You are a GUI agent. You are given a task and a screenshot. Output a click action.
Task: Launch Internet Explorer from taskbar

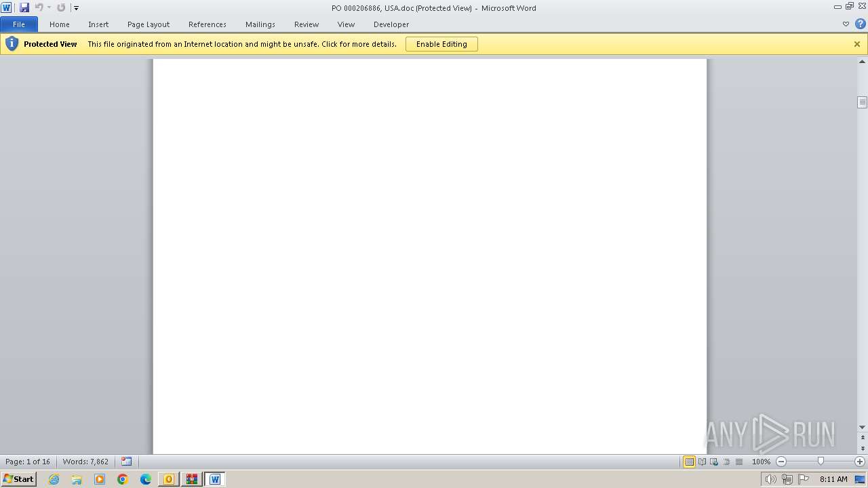pos(54,479)
